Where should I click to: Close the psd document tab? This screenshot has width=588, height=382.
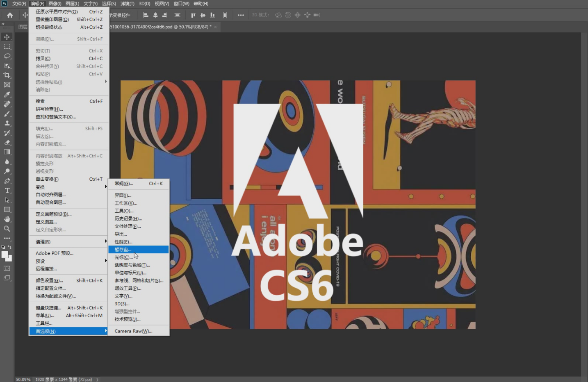pyautogui.click(x=216, y=27)
